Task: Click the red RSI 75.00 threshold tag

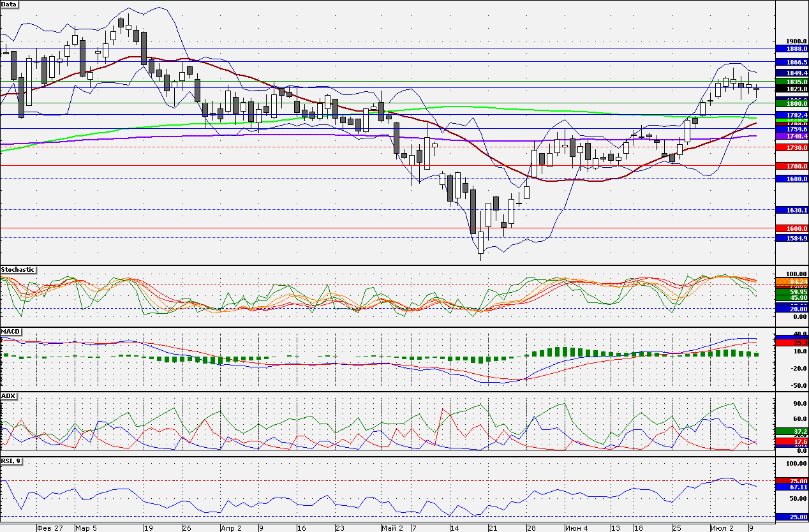Action: [792, 481]
